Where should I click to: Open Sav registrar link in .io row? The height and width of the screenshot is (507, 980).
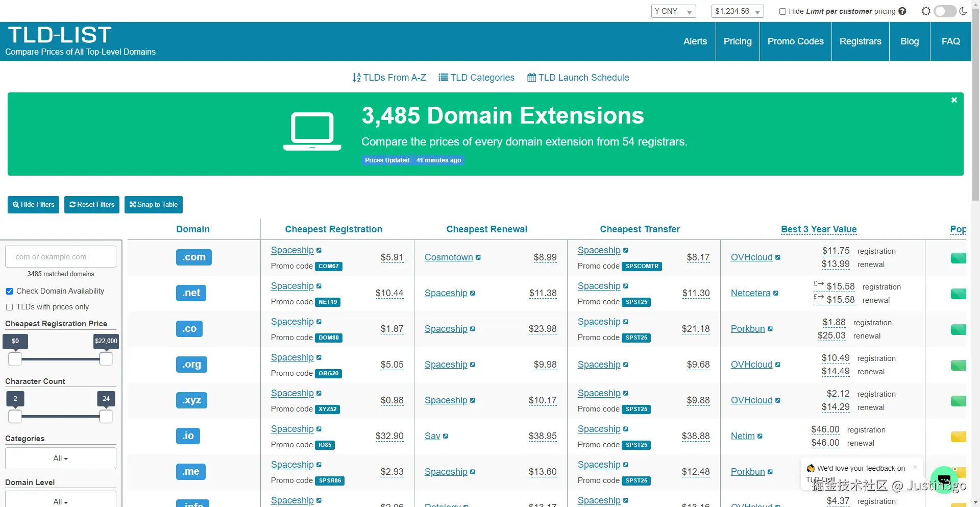(432, 437)
